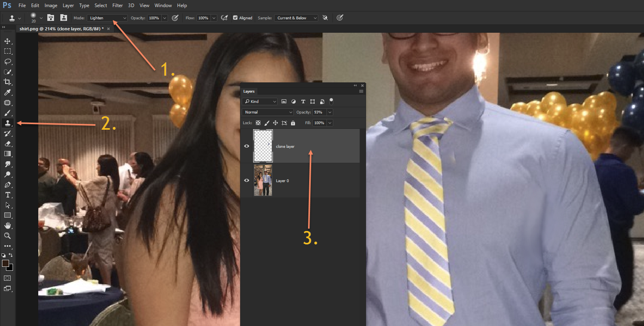The height and width of the screenshot is (326, 644).
Task: Select the Brush tool
Action: point(7,113)
